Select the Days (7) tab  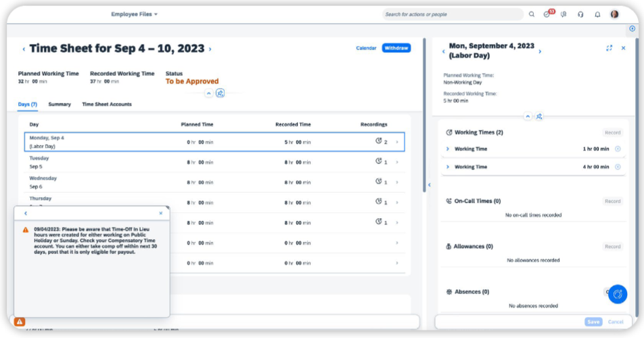28,104
